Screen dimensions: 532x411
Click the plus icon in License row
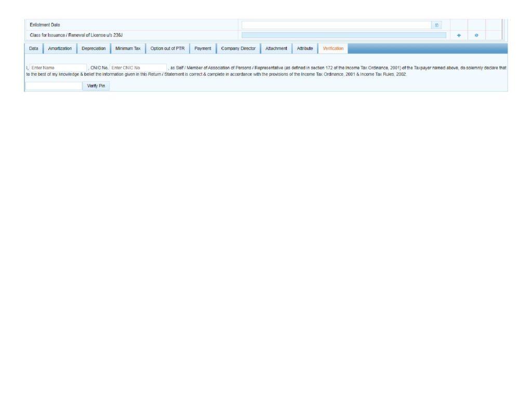click(x=459, y=35)
